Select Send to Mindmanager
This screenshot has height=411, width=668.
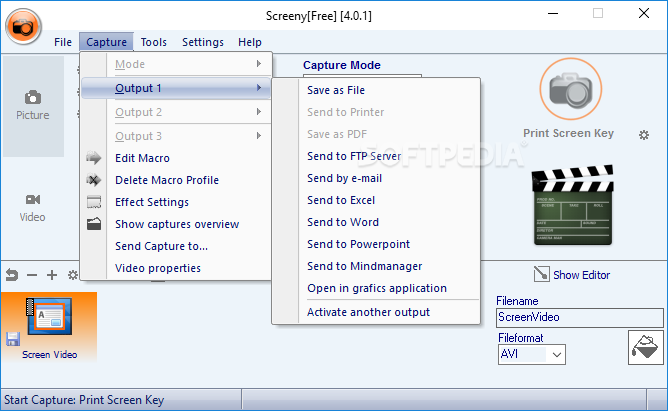coord(365,266)
